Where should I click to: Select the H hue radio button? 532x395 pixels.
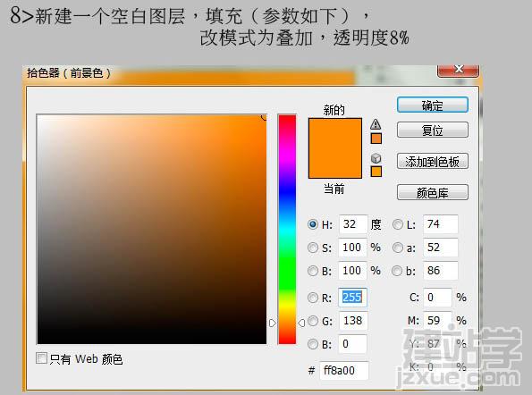point(312,224)
